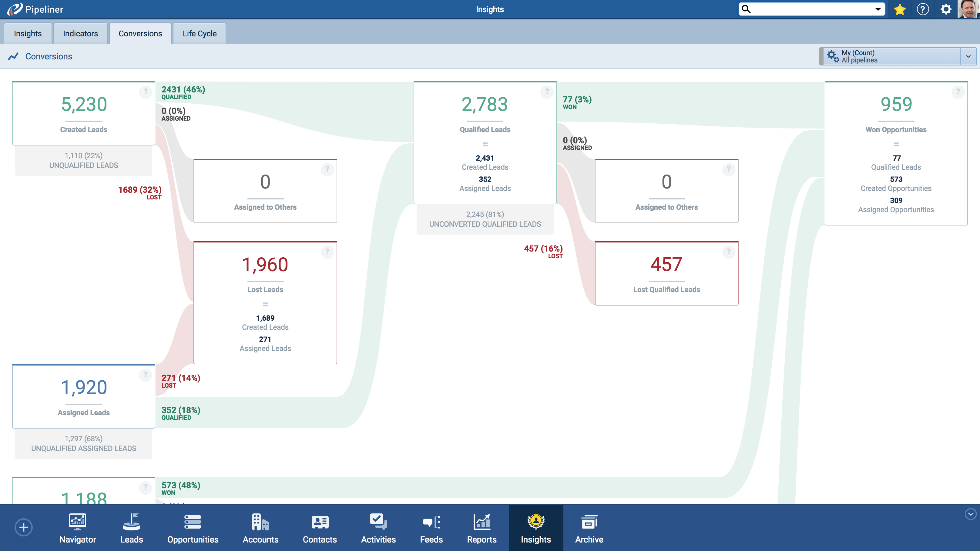Switch to the Life Cycle tab

click(x=199, y=33)
